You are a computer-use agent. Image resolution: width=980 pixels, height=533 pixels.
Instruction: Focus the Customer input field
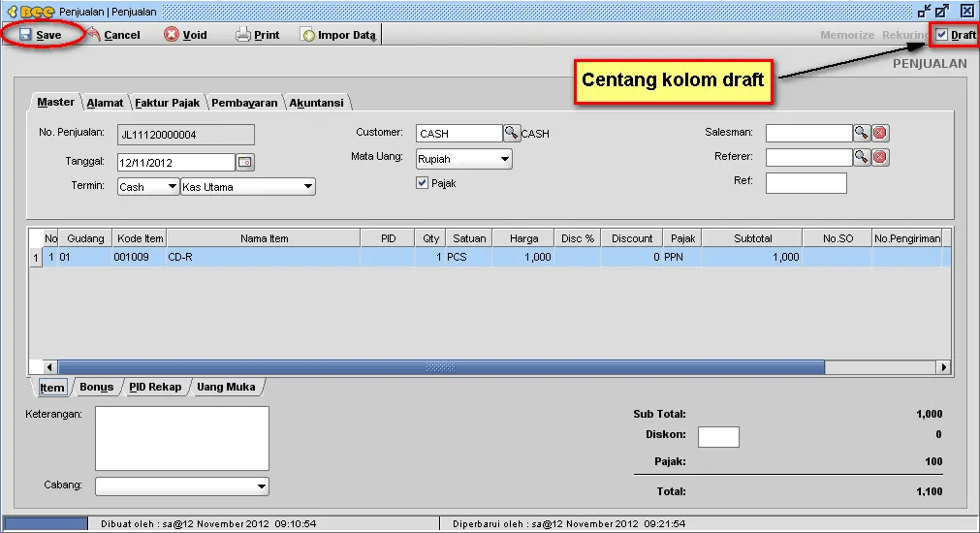(458, 133)
